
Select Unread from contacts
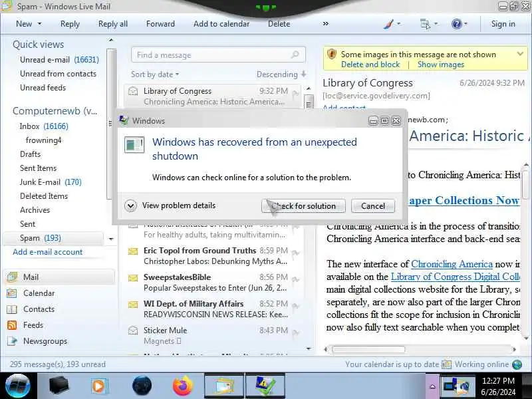tap(58, 74)
